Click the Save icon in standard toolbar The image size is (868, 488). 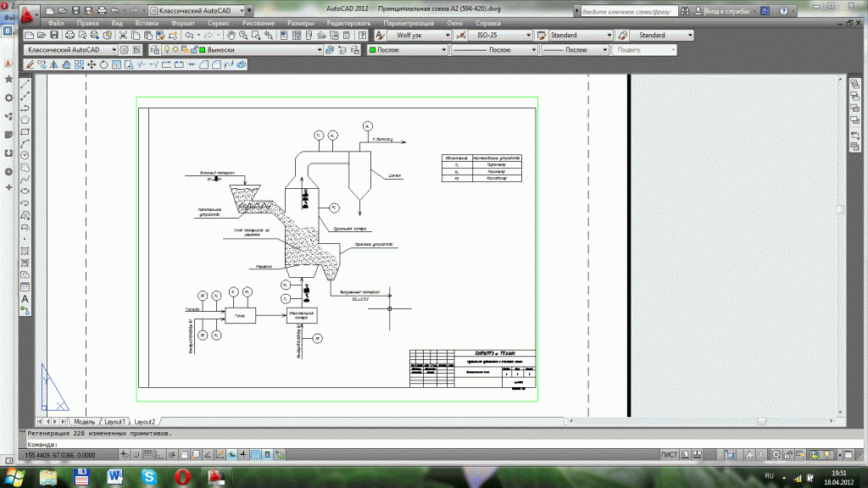pos(53,35)
